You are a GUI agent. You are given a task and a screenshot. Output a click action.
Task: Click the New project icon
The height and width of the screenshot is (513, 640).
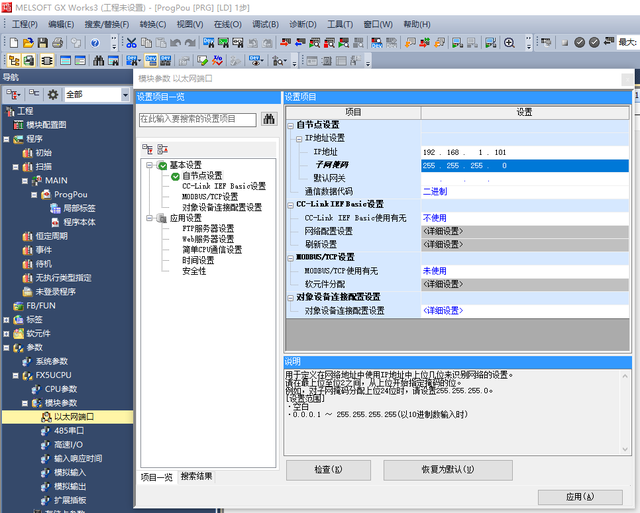(12, 42)
